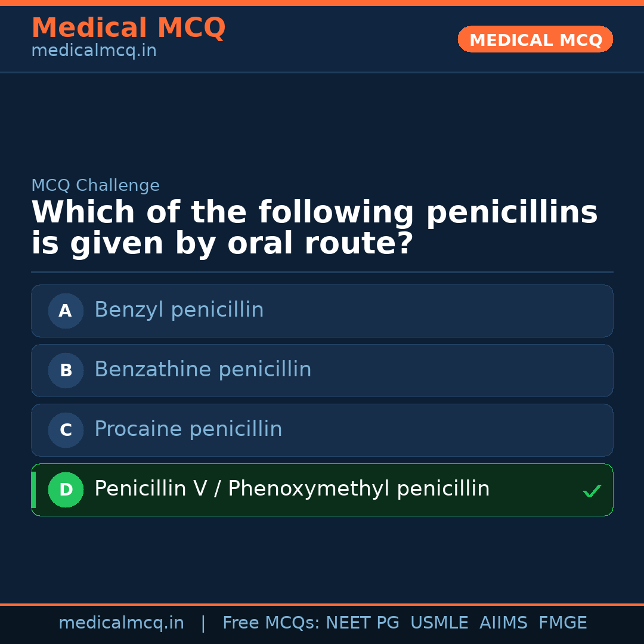Click the green checkmark on option D

pyautogui.click(x=592, y=491)
